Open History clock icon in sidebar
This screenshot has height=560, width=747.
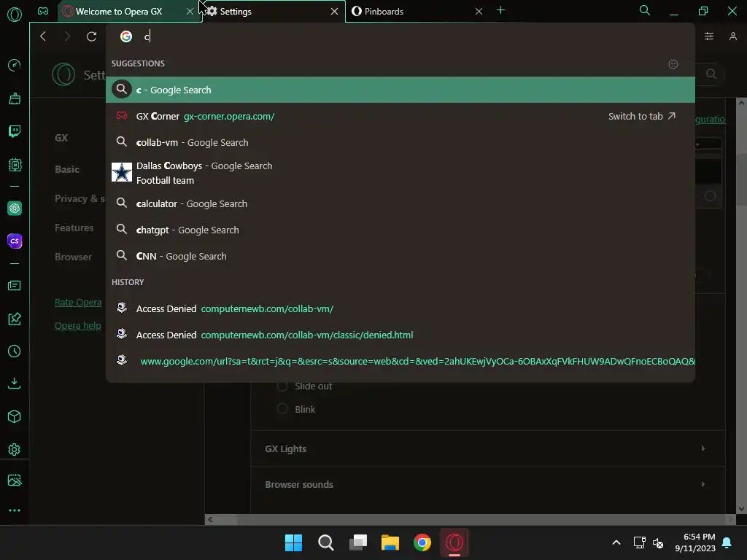15,351
